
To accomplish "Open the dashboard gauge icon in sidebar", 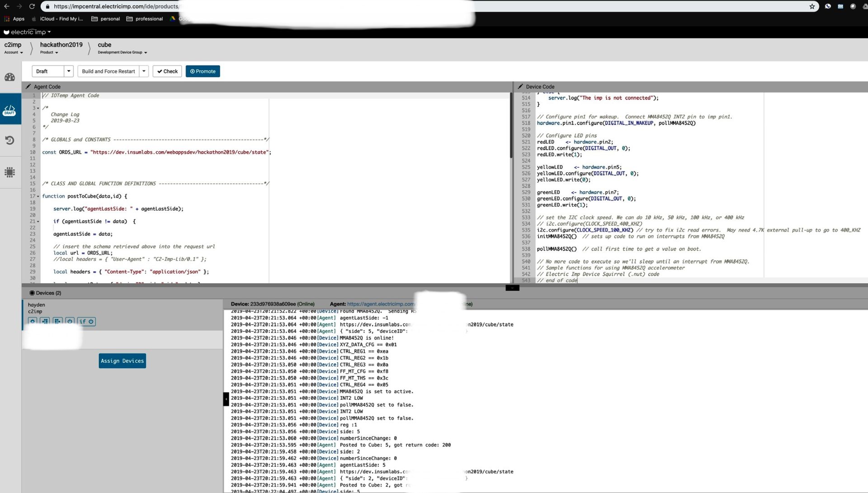I will 9,77.
